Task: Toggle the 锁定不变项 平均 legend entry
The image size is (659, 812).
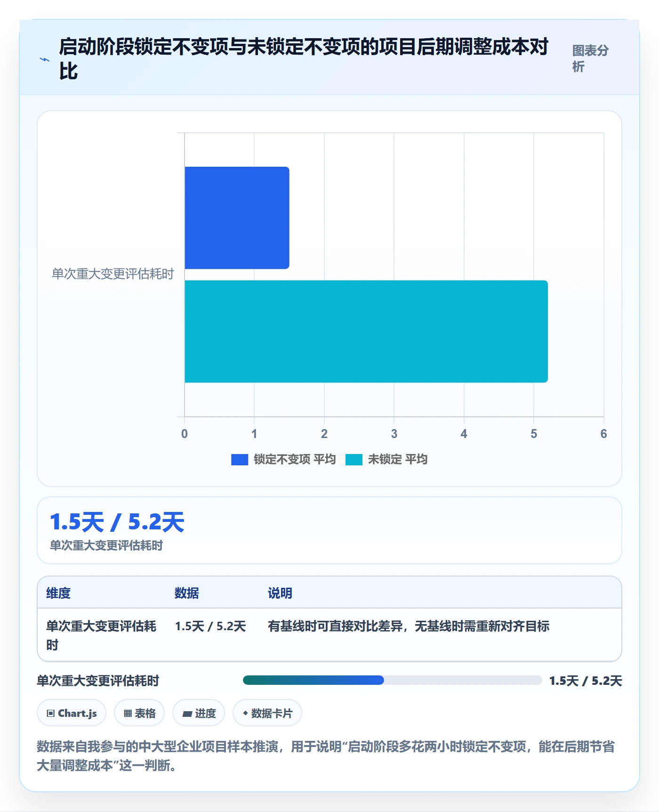Action: (283, 459)
